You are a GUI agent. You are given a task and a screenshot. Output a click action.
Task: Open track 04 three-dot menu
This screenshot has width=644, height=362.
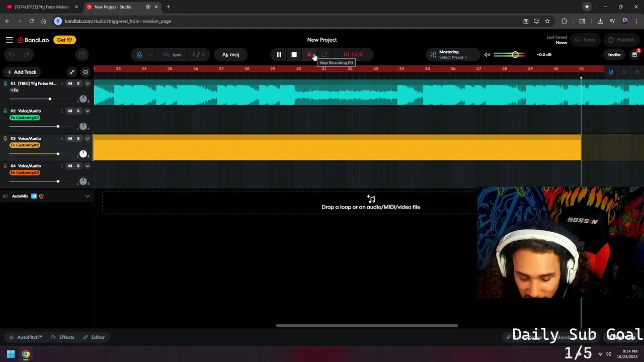click(62, 166)
